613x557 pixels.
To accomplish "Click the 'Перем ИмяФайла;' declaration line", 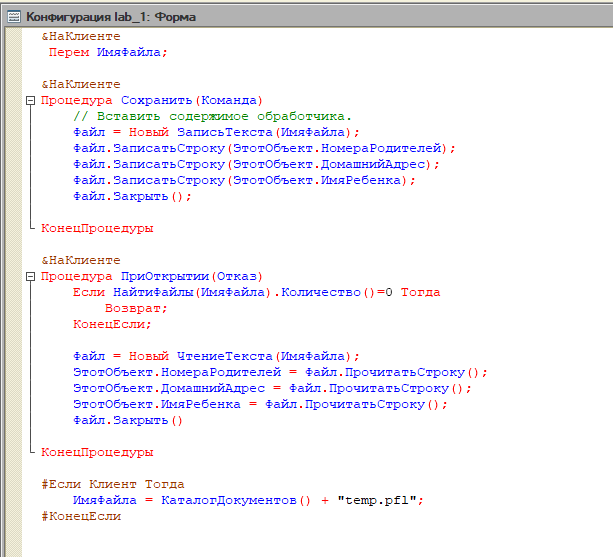I will [x=108, y=52].
